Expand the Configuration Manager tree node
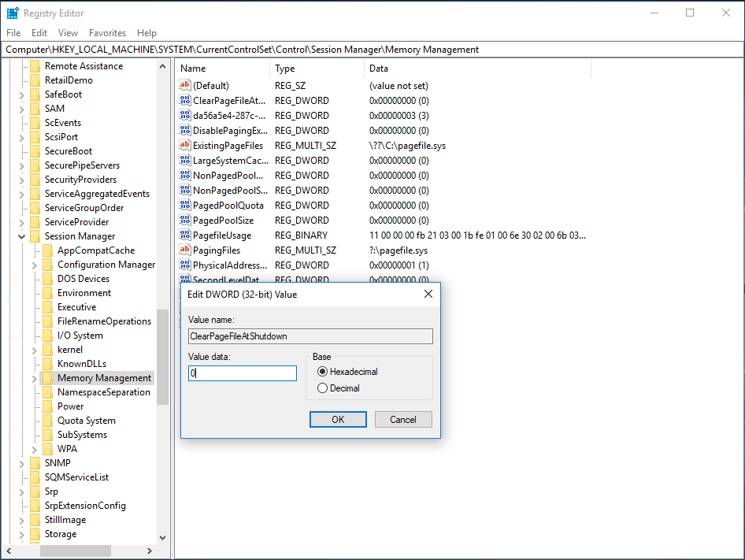 [35, 265]
